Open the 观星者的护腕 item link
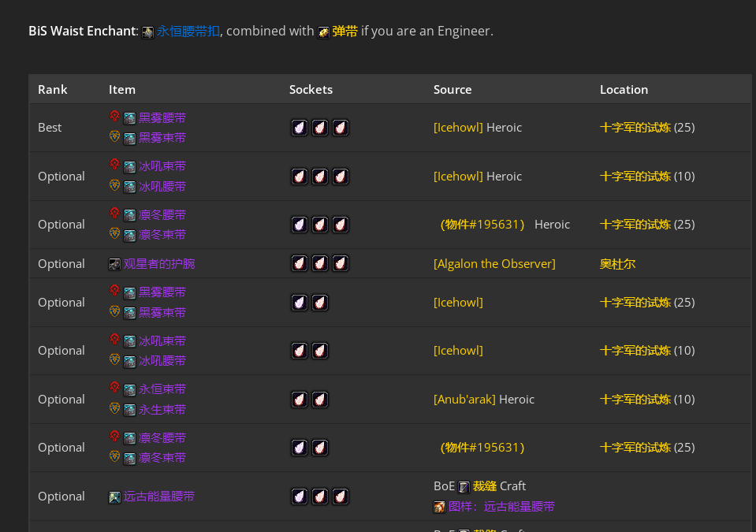 [159, 263]
